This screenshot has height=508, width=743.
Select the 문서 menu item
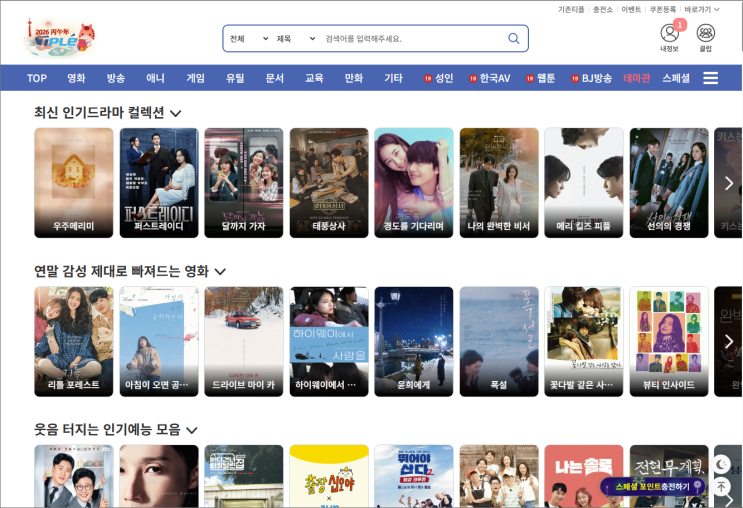coord(274,78)
